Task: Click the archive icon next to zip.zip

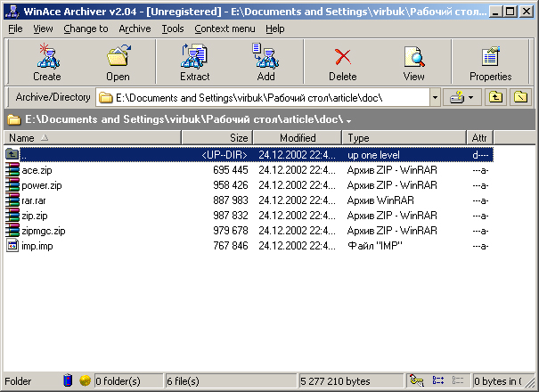Action: (12, 215)
